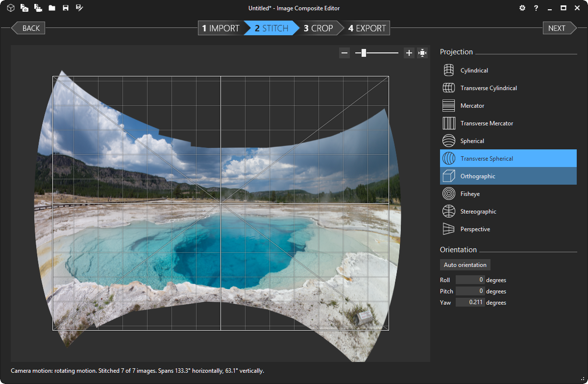Viewport: 588px width, 384px height.
Task: Open the settings gear in the title bar
Action: pyautogui.click(x=522, y=8)
